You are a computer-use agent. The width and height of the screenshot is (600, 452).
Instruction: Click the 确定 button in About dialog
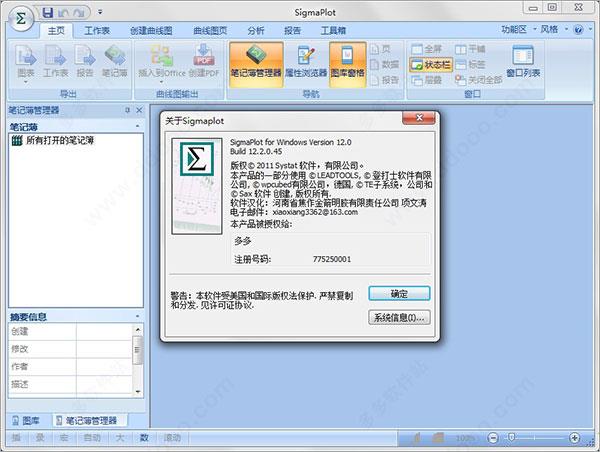point(399,294)
